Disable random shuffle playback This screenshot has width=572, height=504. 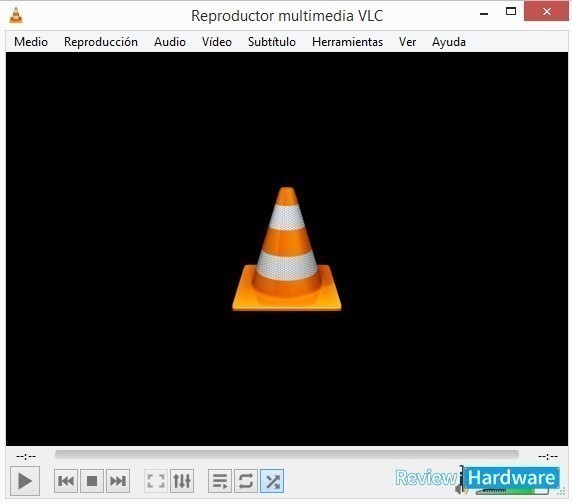(272, 481)
